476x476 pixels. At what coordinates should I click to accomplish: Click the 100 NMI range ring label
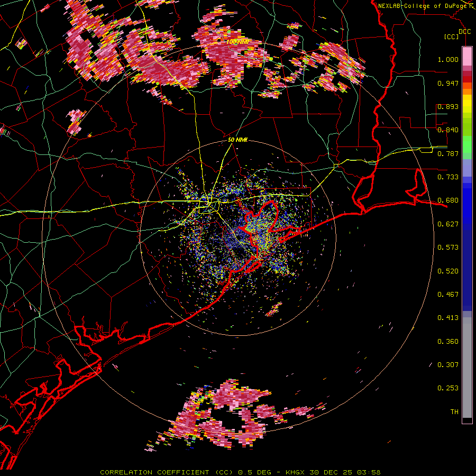tap(237, 42)
